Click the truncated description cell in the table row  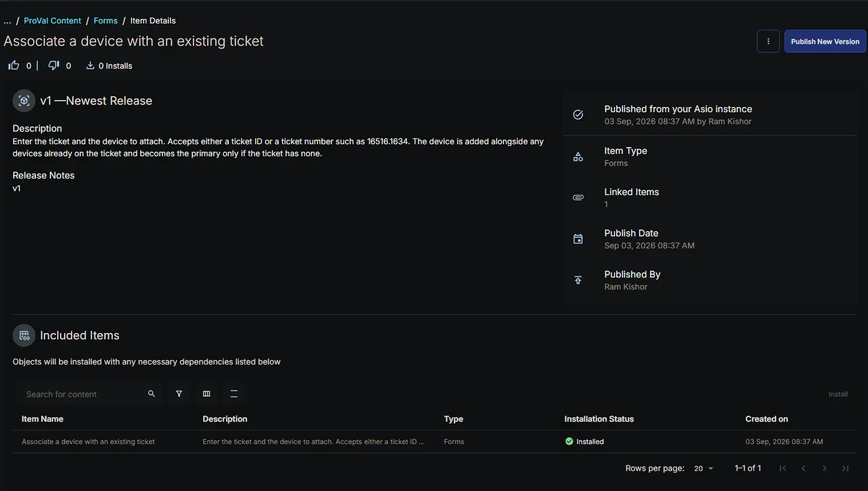(x=314, y=441)
